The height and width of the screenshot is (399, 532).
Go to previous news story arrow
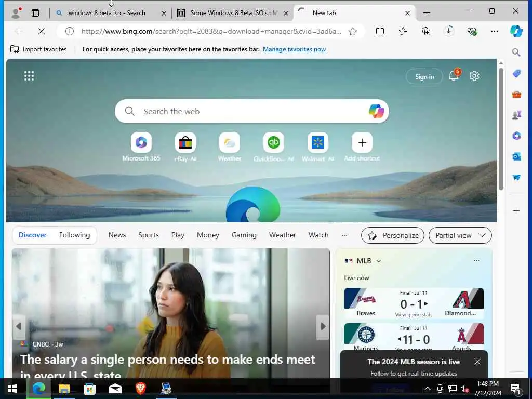tap(19, 326)
